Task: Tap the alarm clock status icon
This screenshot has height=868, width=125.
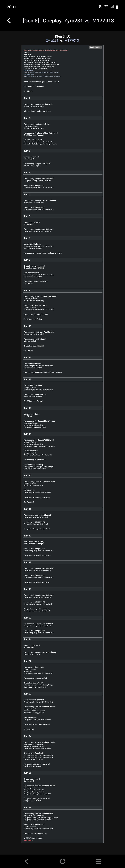Action: [100, 7]
